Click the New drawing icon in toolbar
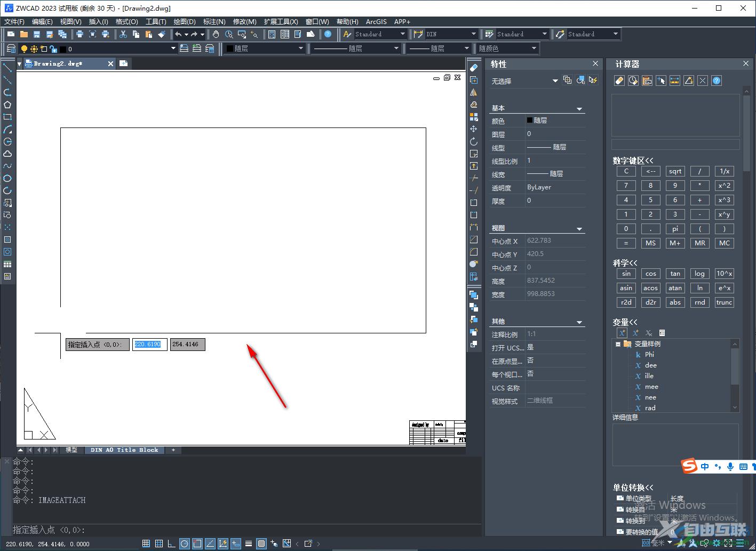 pyautogui.click(x=11, y=34)
